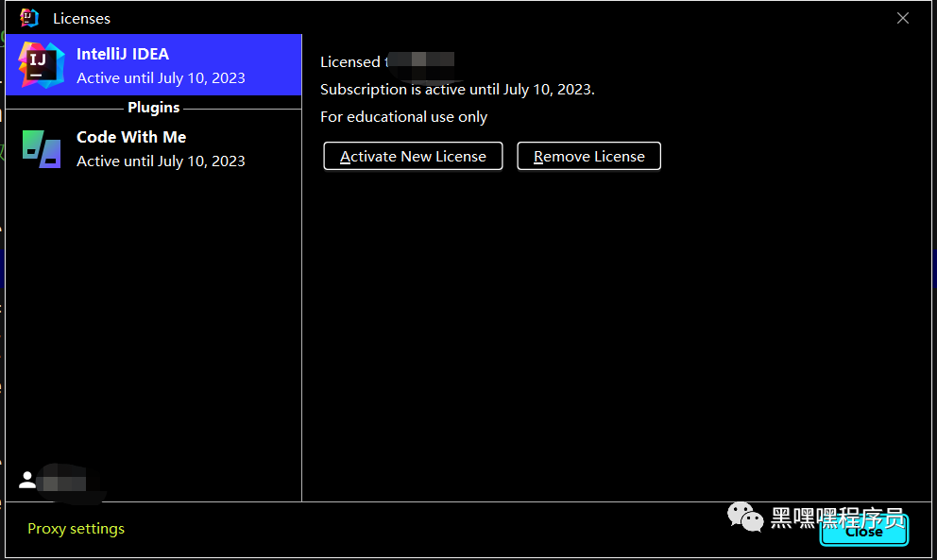Click the user account avatar icon
The height and width of the screenshot is (560, 937).
(x=26, y=480)
